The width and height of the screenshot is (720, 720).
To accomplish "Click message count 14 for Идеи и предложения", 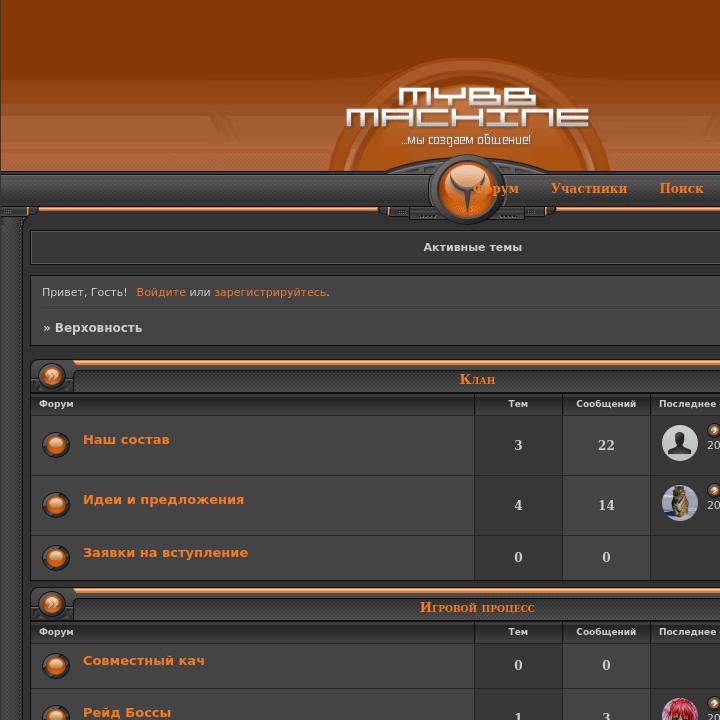I will 606,505.
